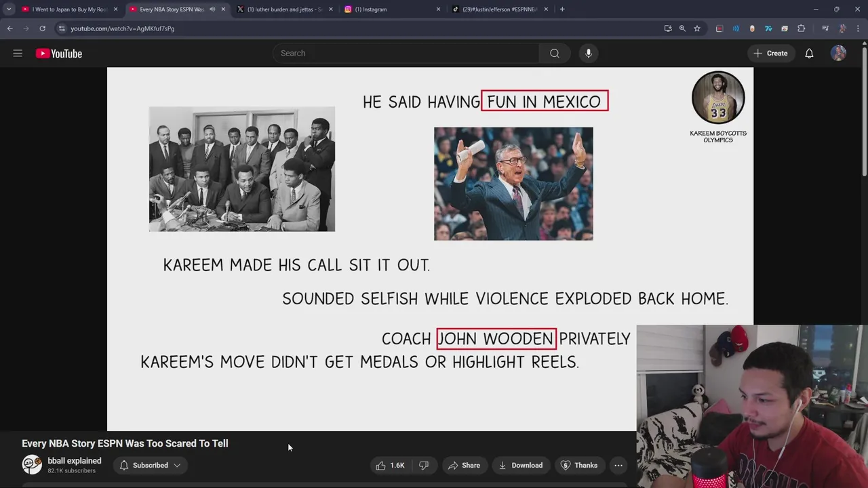Viewport: 868px width, 488px height.
Task: Share this video
Action: pos(465,466)
